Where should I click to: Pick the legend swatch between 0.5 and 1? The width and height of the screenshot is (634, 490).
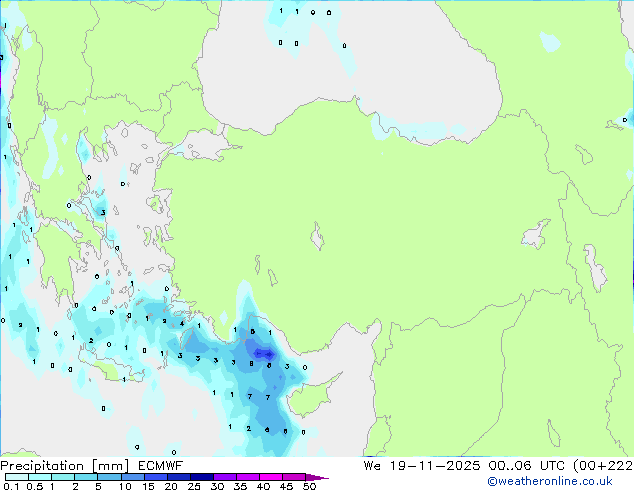(x=40, y=477)
